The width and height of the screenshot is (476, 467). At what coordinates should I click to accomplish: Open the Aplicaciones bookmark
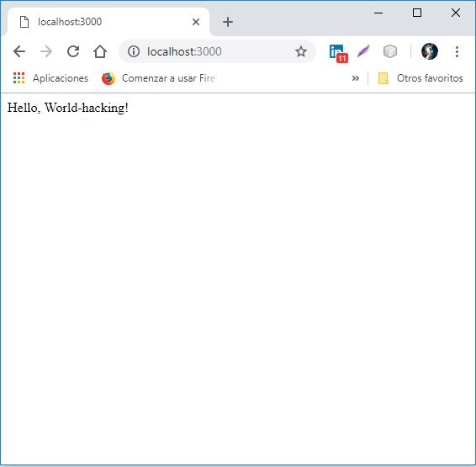(50, 78)
